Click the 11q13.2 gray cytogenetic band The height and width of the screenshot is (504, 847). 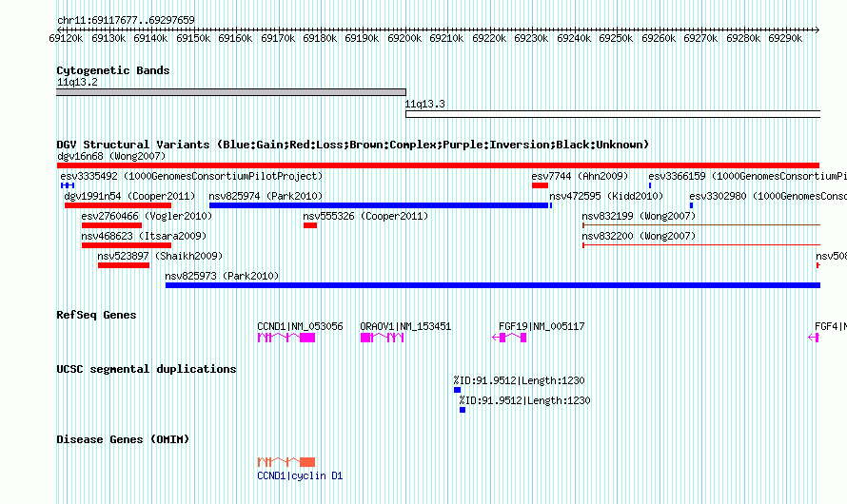click(231, 92)
